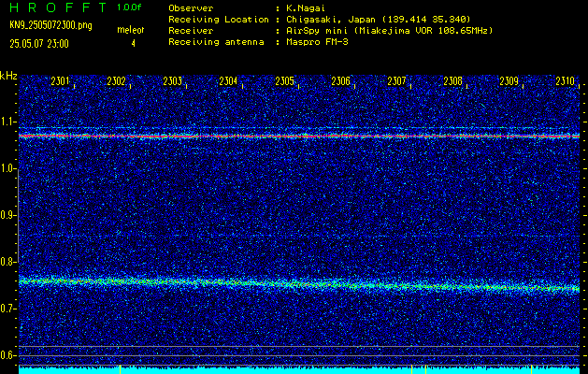Image resolution: width=588 pixels, height=374 pixels.
Task: Select the 2310 time marker
Action: pyautogui.click(x=566, y=81)
